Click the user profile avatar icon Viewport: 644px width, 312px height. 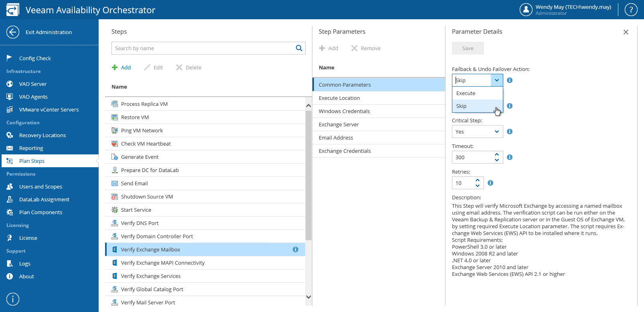pos(526,10)
